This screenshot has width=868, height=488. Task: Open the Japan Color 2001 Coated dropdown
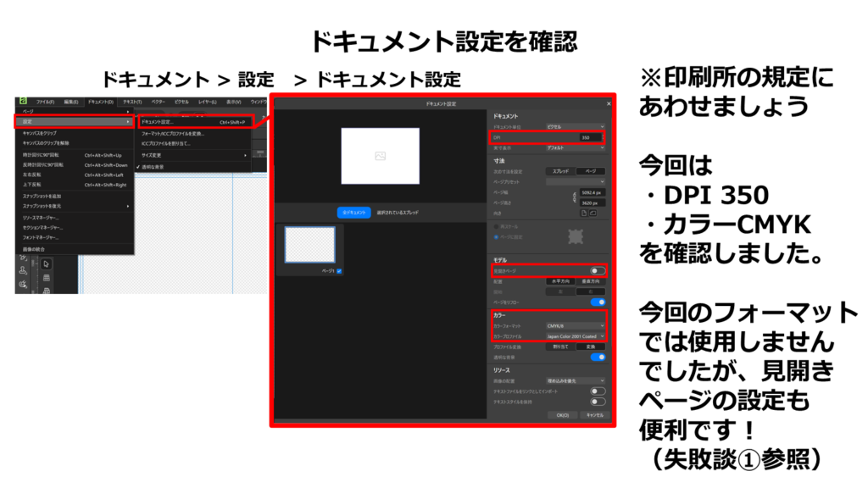tap(575, 336)
